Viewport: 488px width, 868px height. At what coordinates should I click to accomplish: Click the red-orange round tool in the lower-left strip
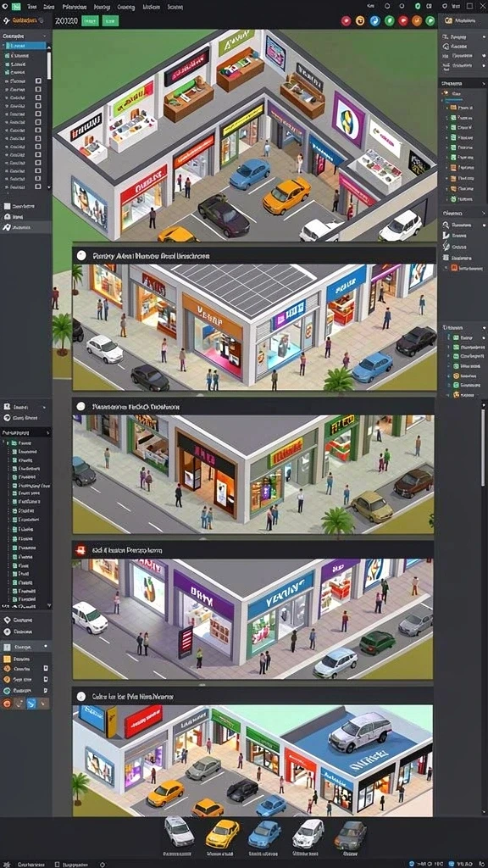point(7,703)
